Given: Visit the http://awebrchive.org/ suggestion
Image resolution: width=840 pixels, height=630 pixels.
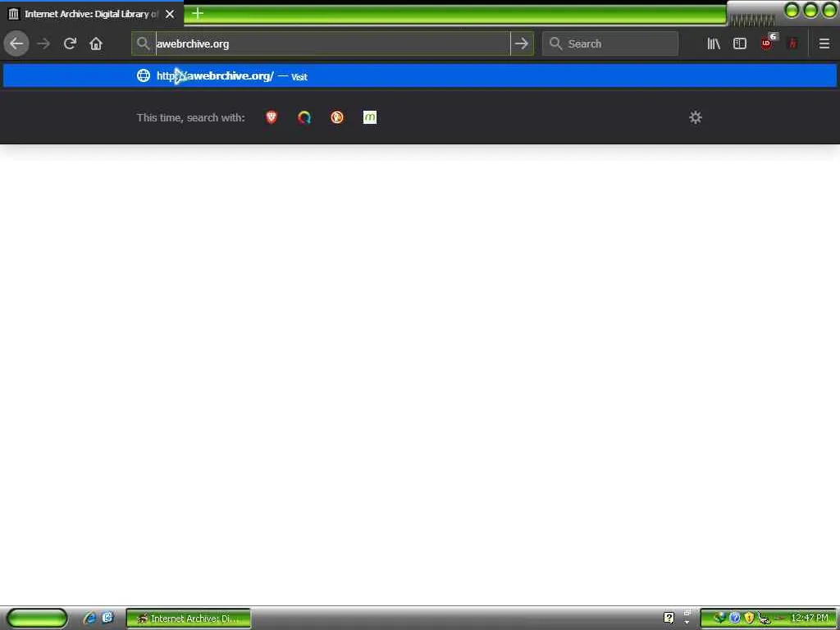Looking at the screenshot, I should pos(420,75).
